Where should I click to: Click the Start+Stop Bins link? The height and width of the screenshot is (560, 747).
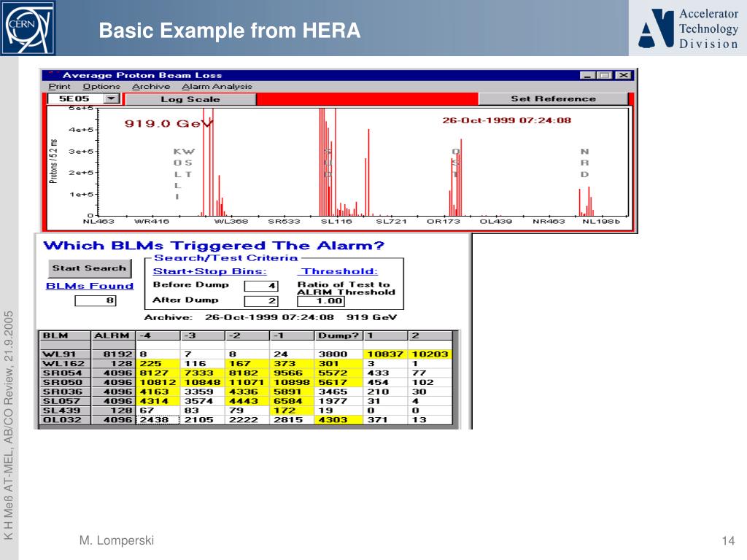coord(209,271)
